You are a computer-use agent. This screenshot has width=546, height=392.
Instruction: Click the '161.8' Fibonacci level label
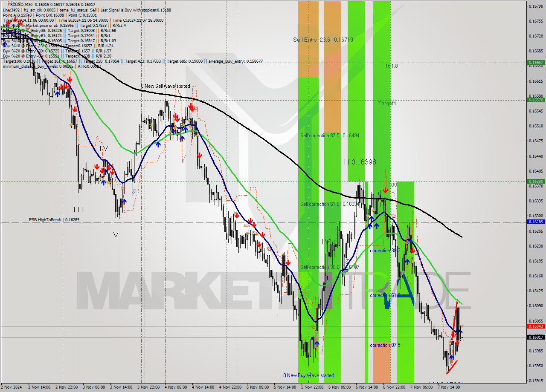coord(392,66)
